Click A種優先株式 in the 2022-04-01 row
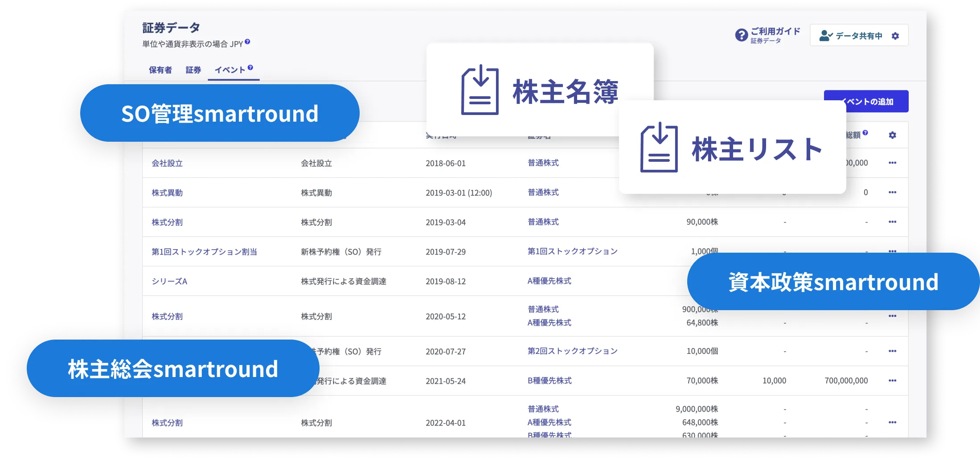The image size is (980, 459). pyautogui.click(x=549, y=422)
